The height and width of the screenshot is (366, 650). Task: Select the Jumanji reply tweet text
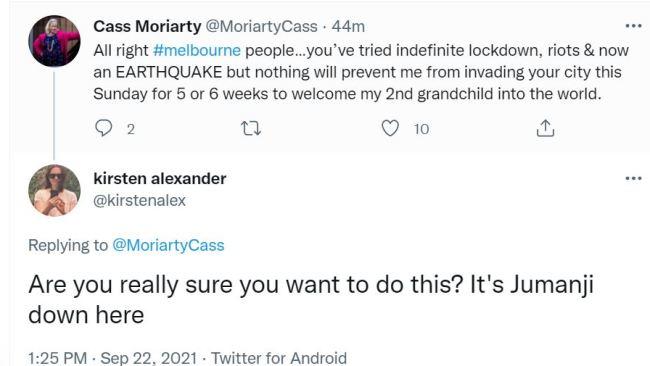(x=311, y=300)
